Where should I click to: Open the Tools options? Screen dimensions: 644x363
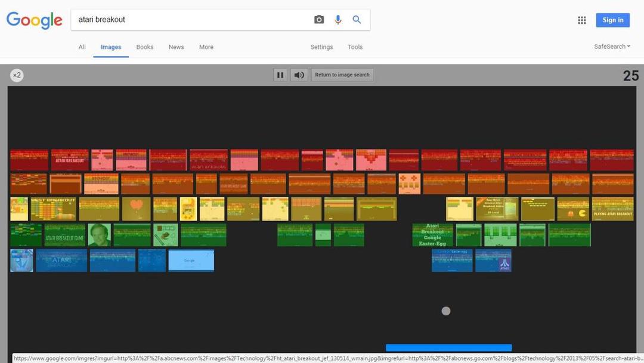[x=355, y=47]
